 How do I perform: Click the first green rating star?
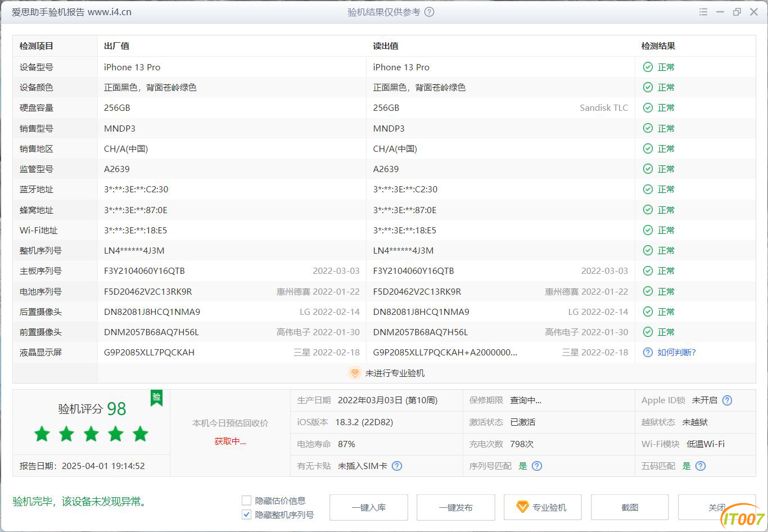(x=42, y=434)
